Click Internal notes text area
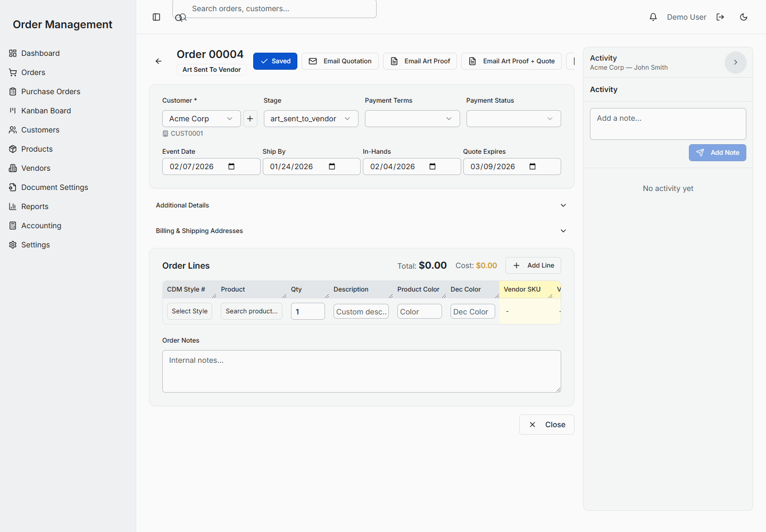This screenshot has width=766, height=532. pos(362,371)
